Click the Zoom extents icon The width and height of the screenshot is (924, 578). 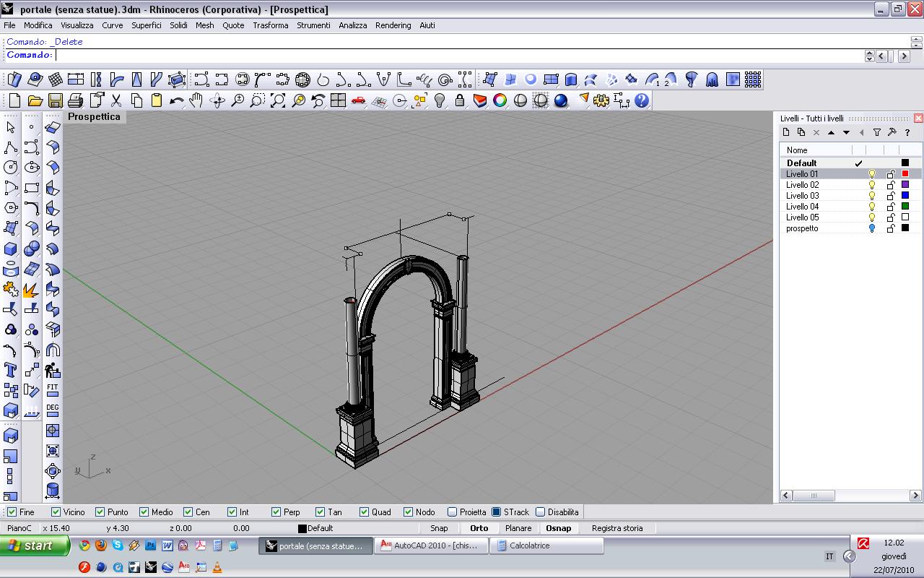[x=277, y=100]
